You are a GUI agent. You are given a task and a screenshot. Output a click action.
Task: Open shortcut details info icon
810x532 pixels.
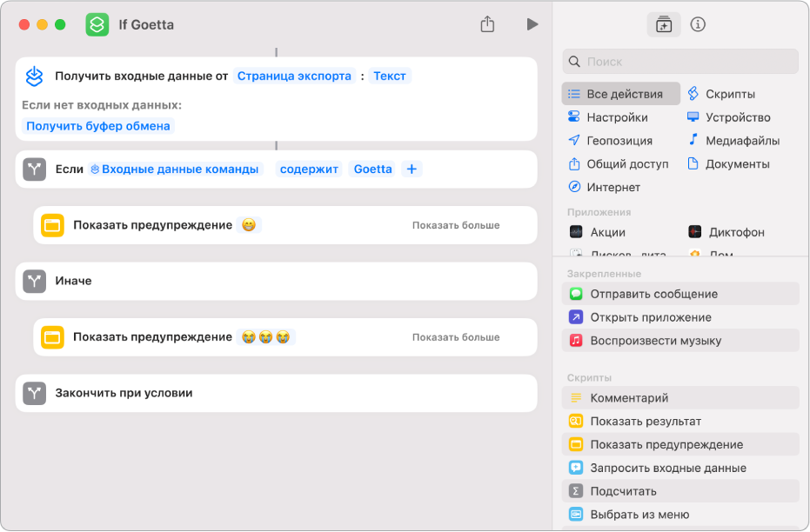coord(697,24)
